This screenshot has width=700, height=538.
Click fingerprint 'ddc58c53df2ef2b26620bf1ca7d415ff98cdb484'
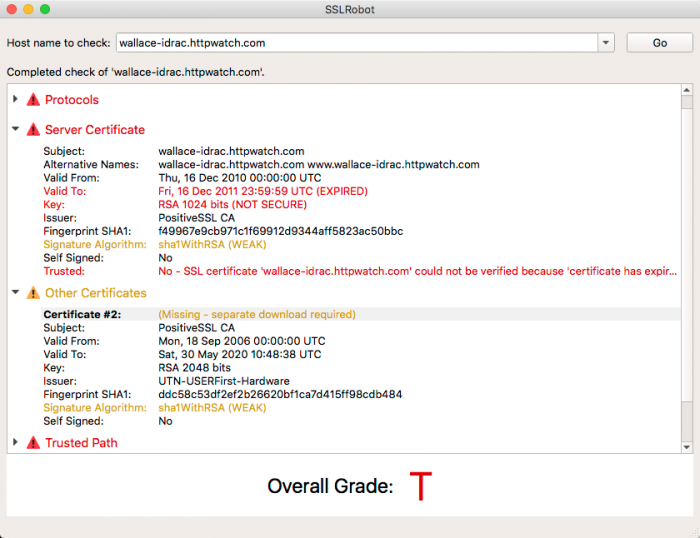click(280, 394)
